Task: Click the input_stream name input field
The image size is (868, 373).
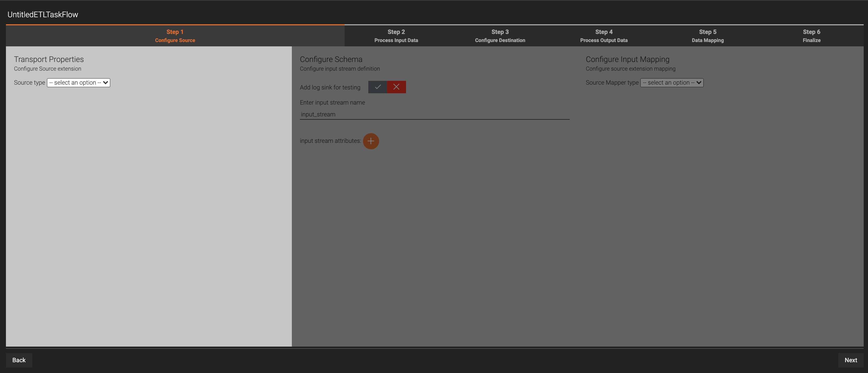Action: click(x=435, y=114)
